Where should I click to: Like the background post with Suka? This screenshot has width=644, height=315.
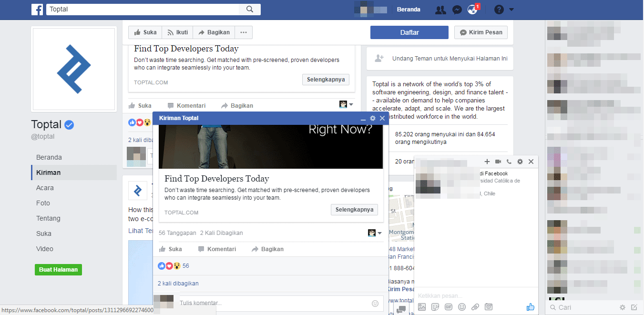(x=140, y=106)
